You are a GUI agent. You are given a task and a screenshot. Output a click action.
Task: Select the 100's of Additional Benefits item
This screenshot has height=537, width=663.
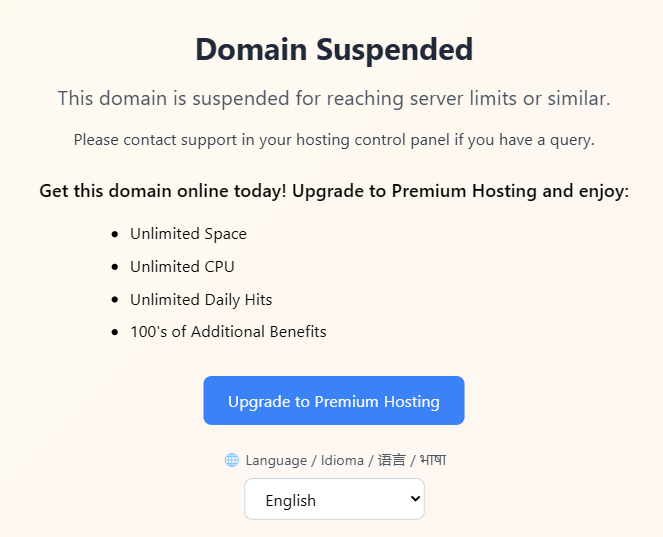[228, 332]
